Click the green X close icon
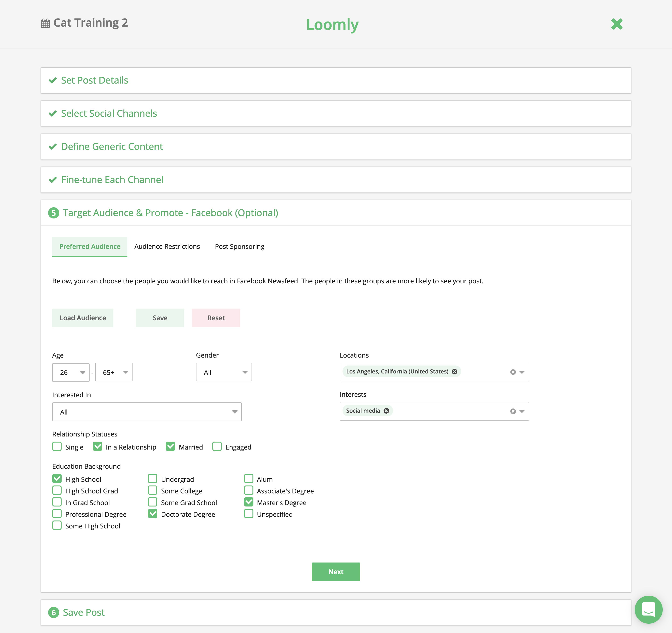 click(616, 24)
